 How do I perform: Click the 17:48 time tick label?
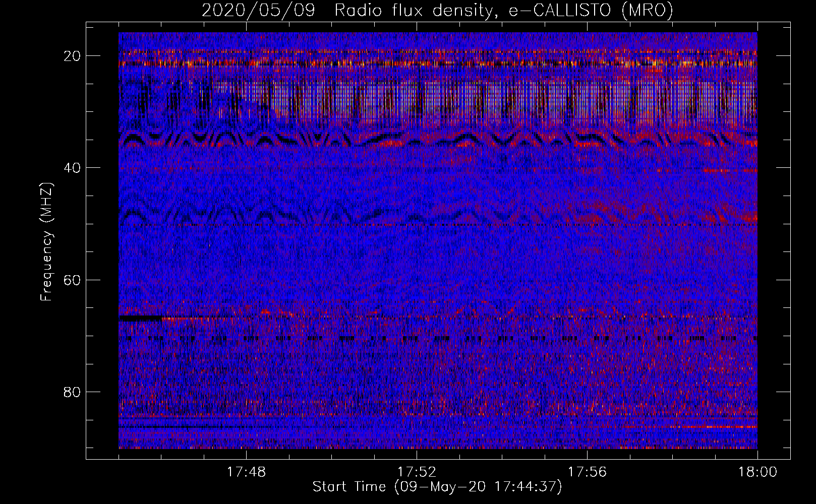pyautogui.click(x=246, y=472)
